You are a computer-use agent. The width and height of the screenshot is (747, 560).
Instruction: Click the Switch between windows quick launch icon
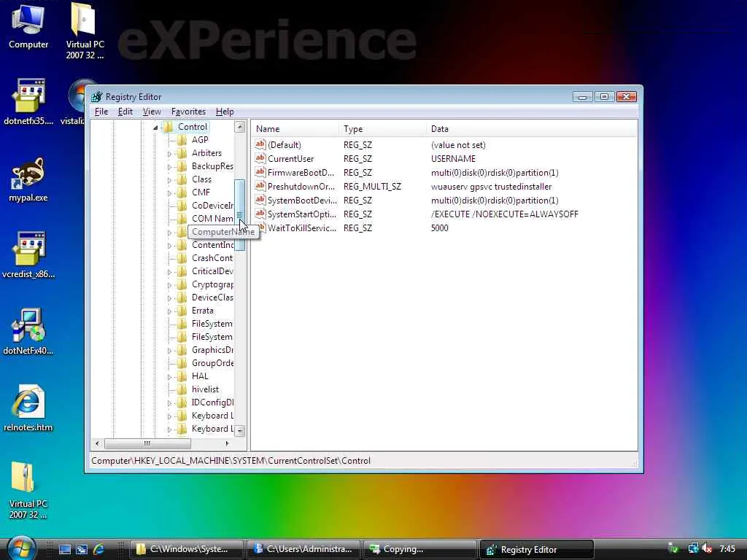click(82, 549)
